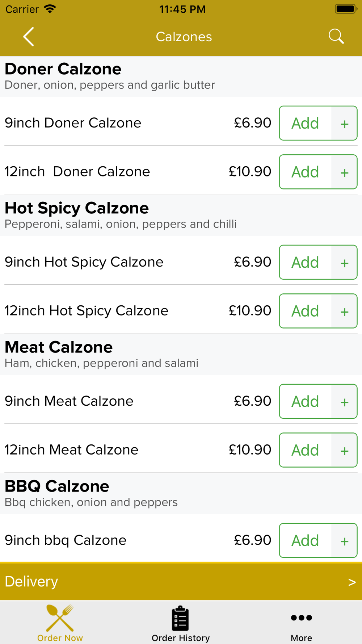
Task: Switch to the Order Now tab label
Action: [60, 638]
